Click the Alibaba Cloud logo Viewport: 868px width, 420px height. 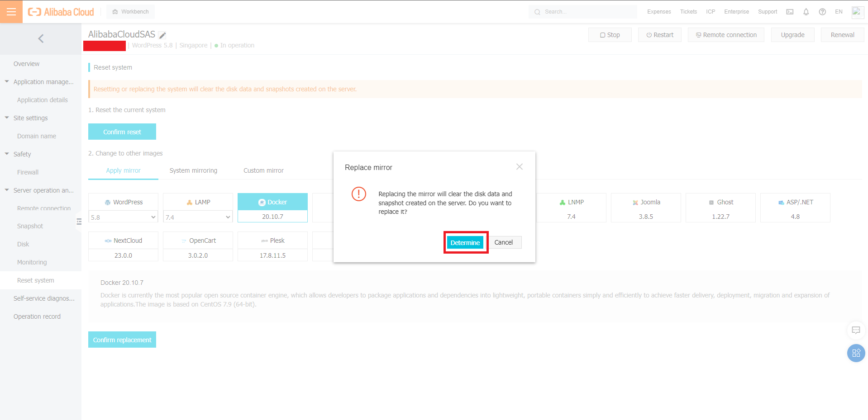[61, 12]
